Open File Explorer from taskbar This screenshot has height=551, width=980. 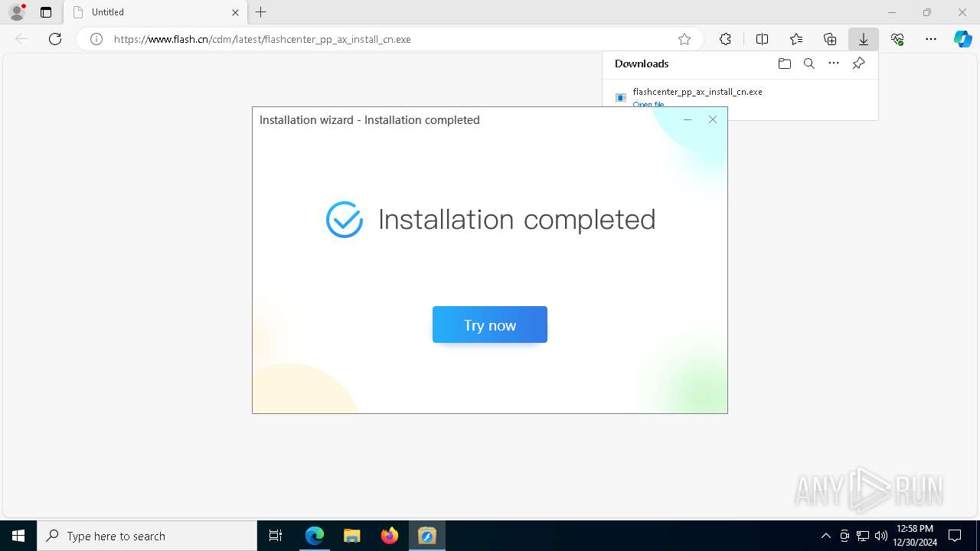[352, 536]
